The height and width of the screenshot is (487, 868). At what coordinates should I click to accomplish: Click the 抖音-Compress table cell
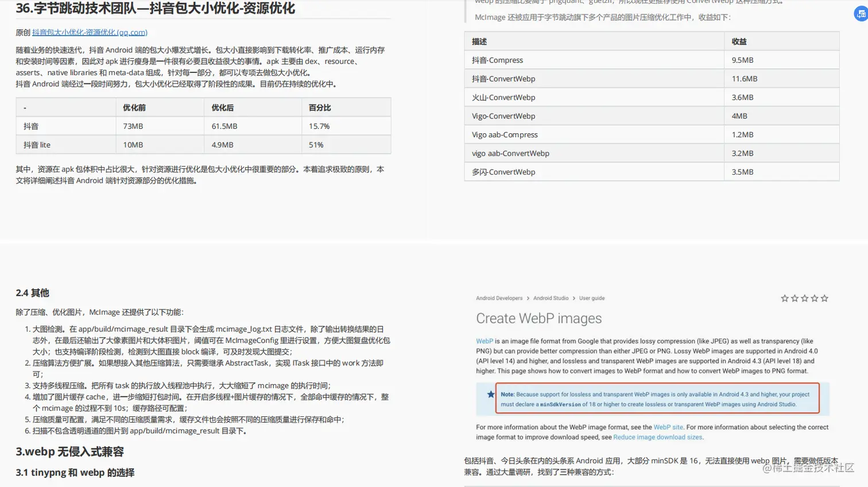tap(594, 60)
